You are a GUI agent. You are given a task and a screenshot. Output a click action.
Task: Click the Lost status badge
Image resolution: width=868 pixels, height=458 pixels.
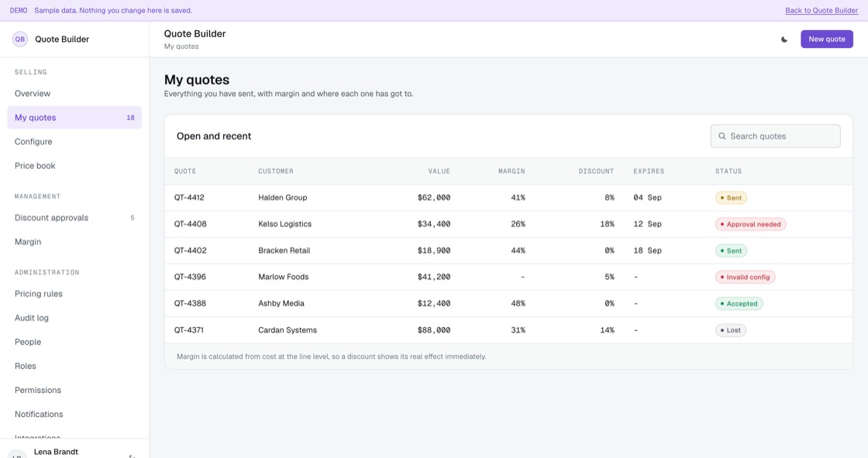point(730,330)
